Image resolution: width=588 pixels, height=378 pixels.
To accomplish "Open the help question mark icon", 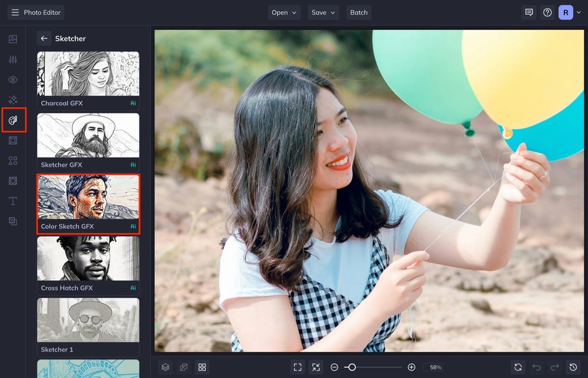I will click(x=548, y=12).
